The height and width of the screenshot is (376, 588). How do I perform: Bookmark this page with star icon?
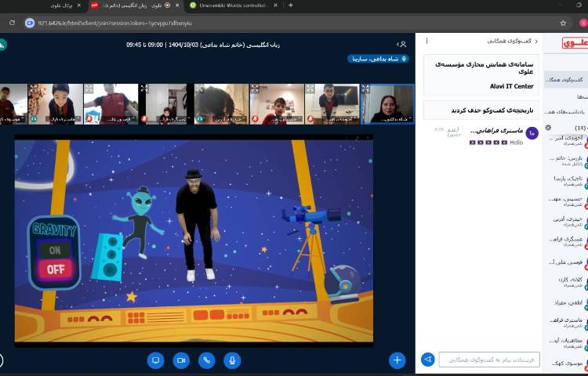click(x=563, y=23)
